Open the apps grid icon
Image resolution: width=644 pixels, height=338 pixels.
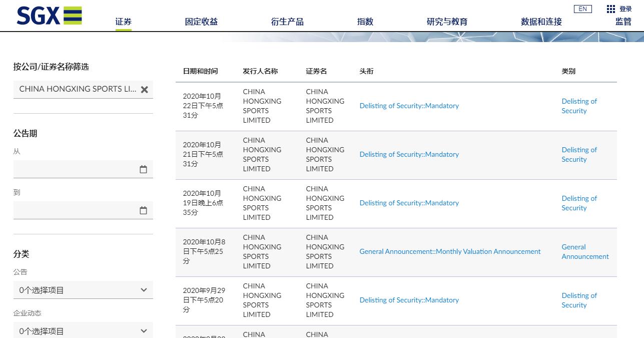pyautogui.click(x=610, y=9)
